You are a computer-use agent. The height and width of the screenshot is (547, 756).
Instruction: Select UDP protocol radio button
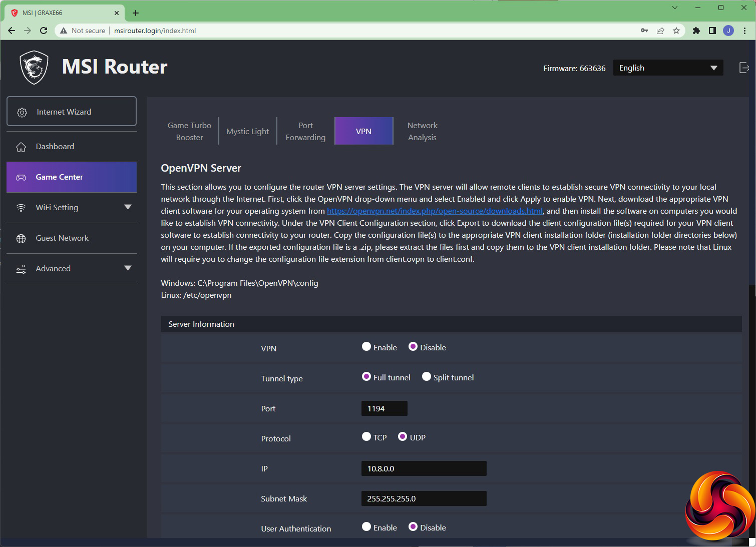click(x=403, y=436)
